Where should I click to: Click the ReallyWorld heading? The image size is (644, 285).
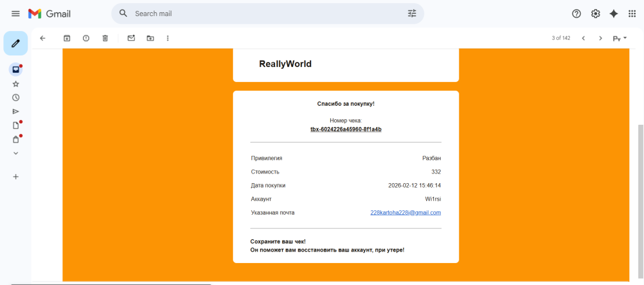[x=285, y=64]
